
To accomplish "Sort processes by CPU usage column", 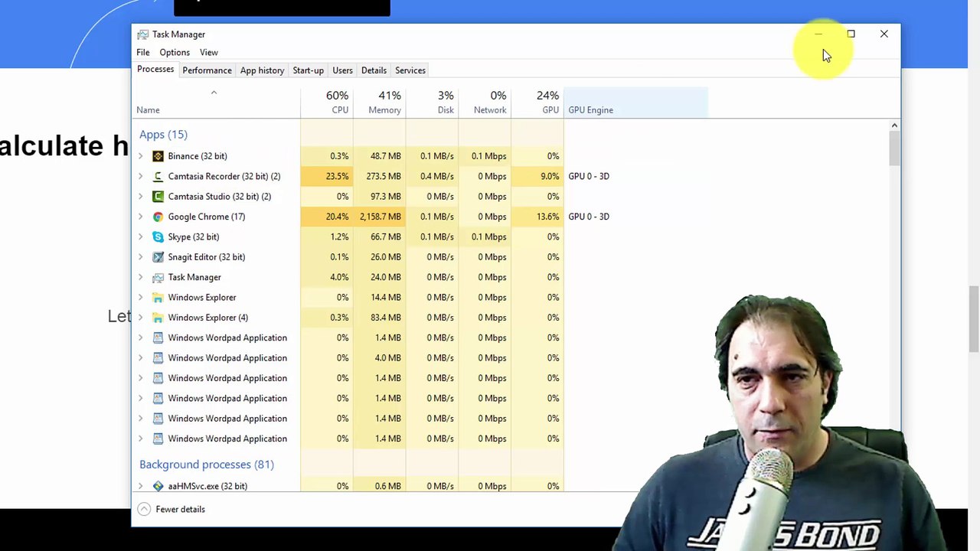I will pos(327,103).
